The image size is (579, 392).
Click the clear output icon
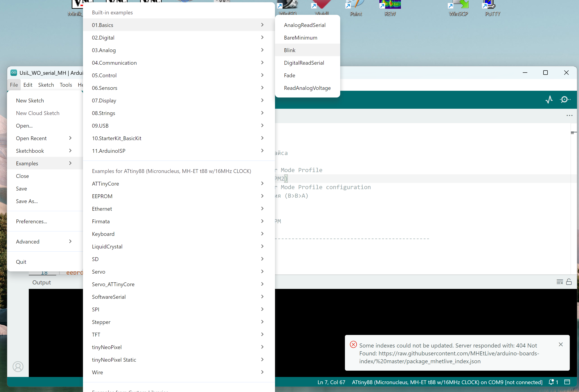click(560, 282)
